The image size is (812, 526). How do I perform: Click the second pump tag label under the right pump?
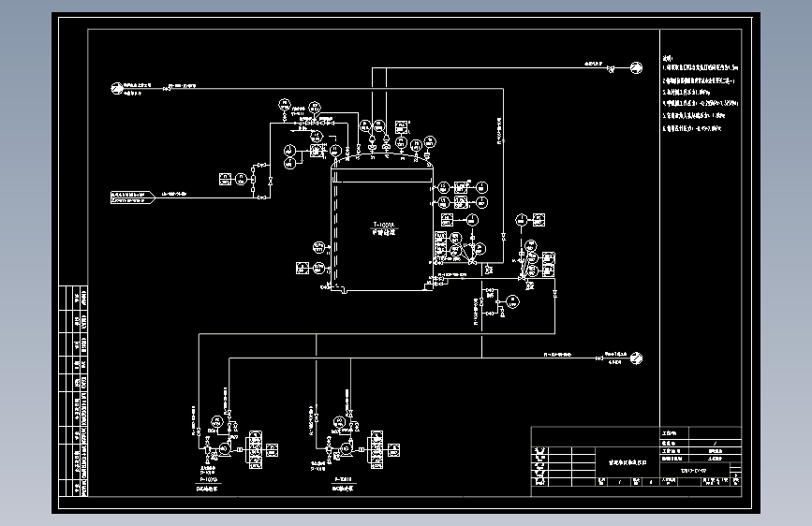tap(344, 479)
